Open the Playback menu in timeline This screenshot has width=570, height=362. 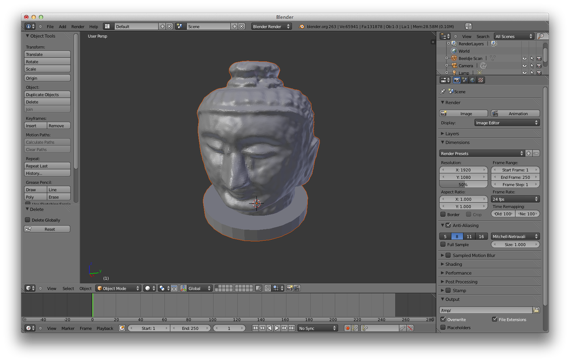tap(105, 328)
